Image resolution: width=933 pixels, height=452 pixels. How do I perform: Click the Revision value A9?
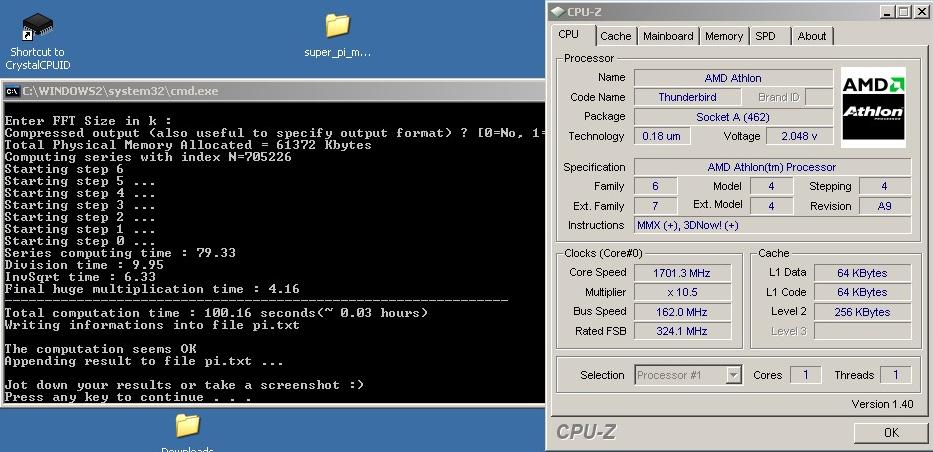point(884,206)
